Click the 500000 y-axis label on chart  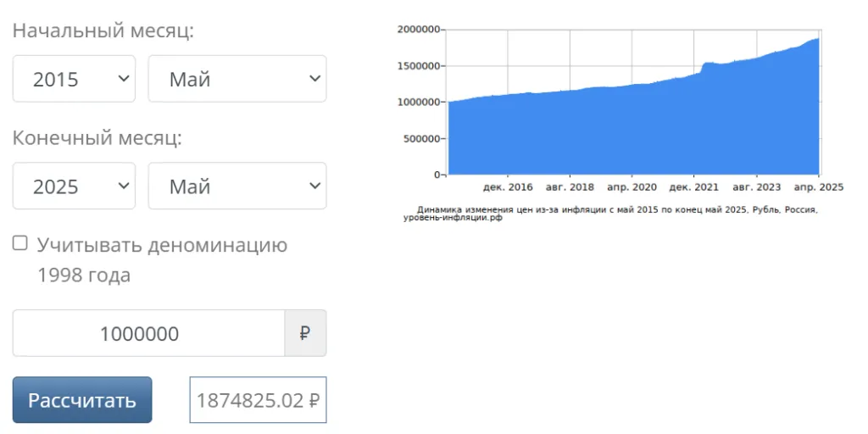pos(420,138)
